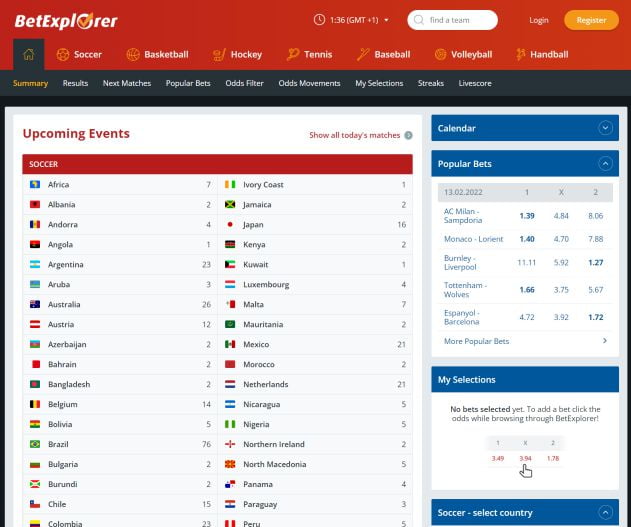Click the arrow icon beside Show all today's matches
The image size is (631, 527).
[408, 135]
